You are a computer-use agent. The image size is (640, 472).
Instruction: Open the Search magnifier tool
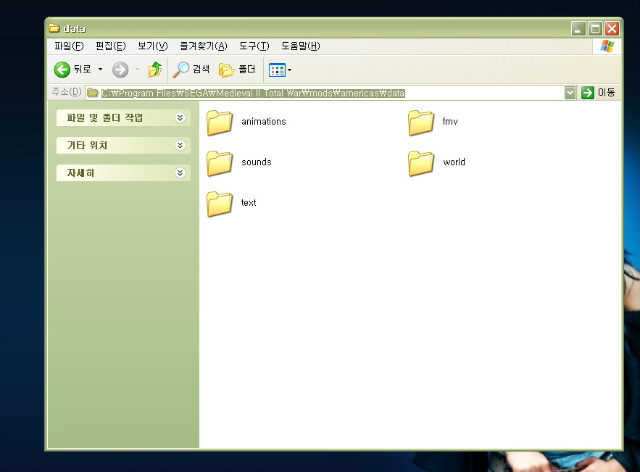coord(181,69)
